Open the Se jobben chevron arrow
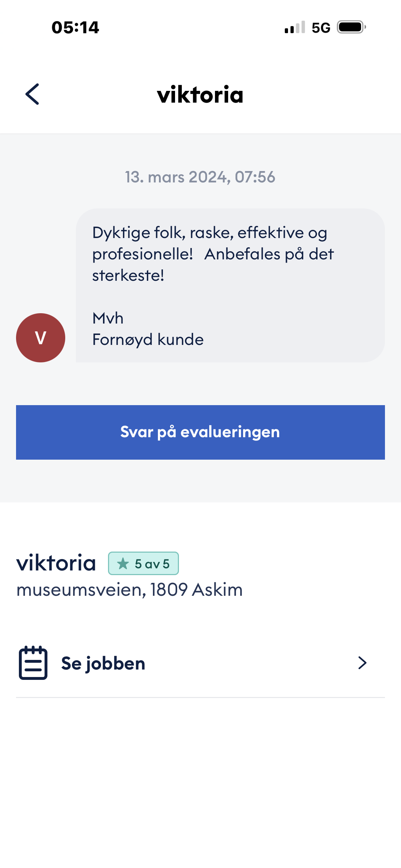This screenshot has height=868, width=401. (x=362, y=663)
